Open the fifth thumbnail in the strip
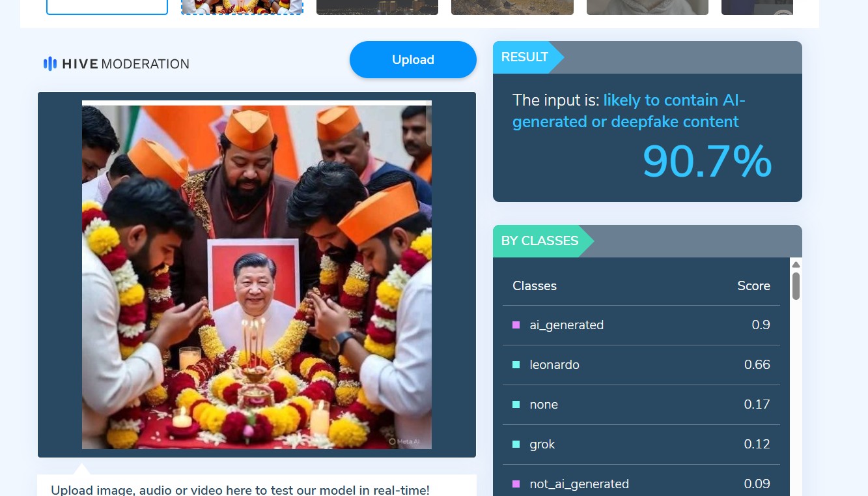This screenshot has height=496, width=868. [x=647, y=7]
